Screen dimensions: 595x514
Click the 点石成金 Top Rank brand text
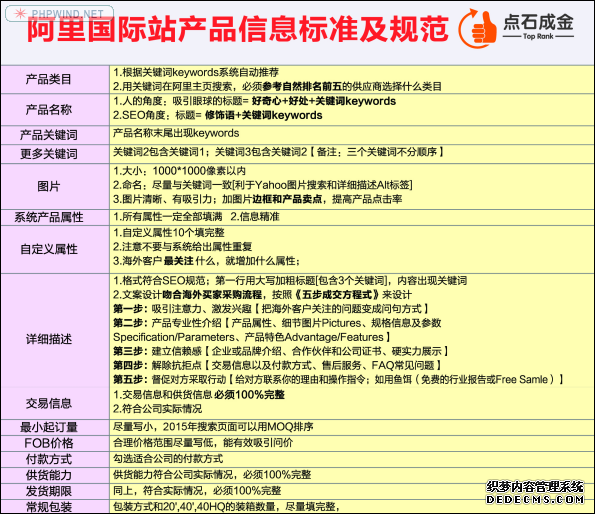pos(538,27)
